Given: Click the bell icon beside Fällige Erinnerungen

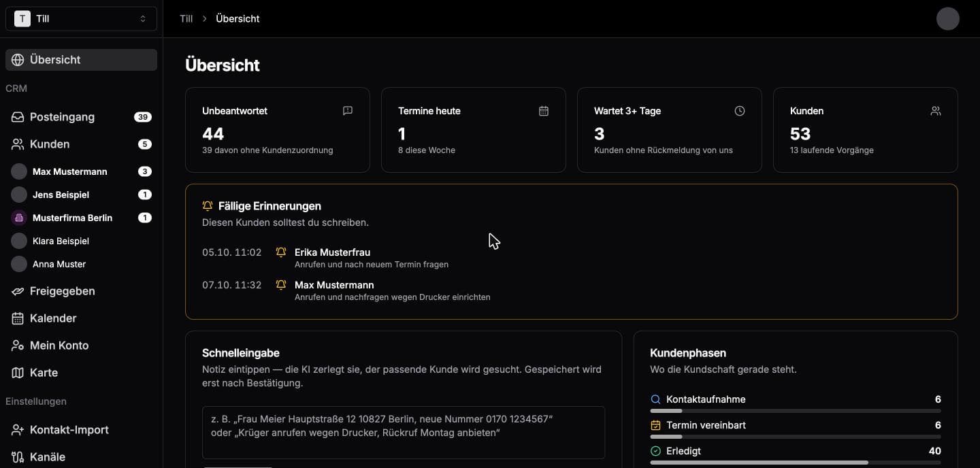Looking at the screenshot, I should coord(208,206).
